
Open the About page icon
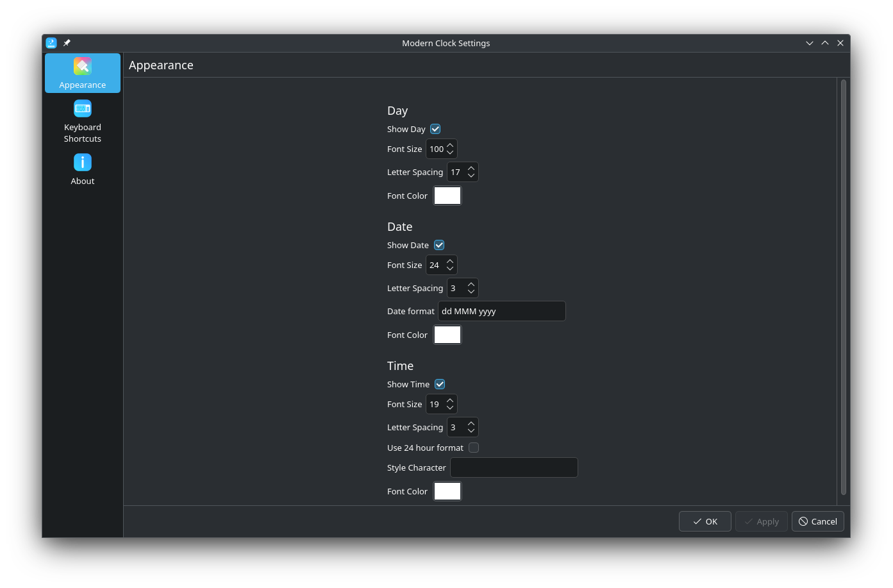pos(83,163)
